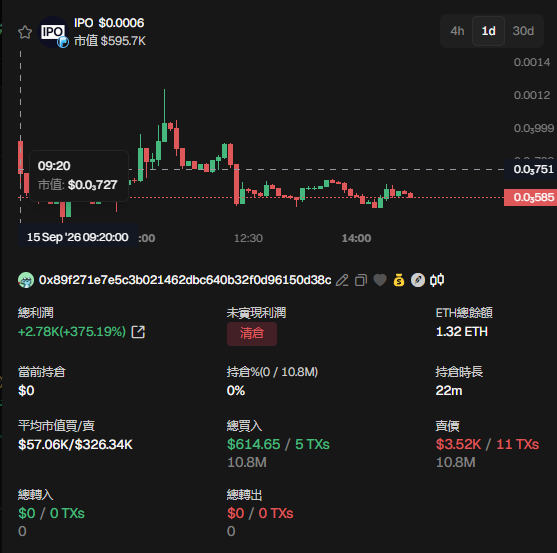Click the 14:00 time axis label
The width and height of the screenshot is (557, 553).
[x=356, y=238]
